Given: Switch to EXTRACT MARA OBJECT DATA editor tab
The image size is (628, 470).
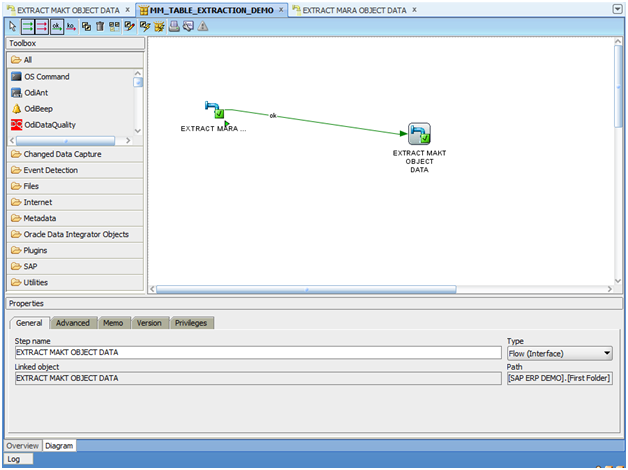Looking at the screenshot, I should click(354, 10).
